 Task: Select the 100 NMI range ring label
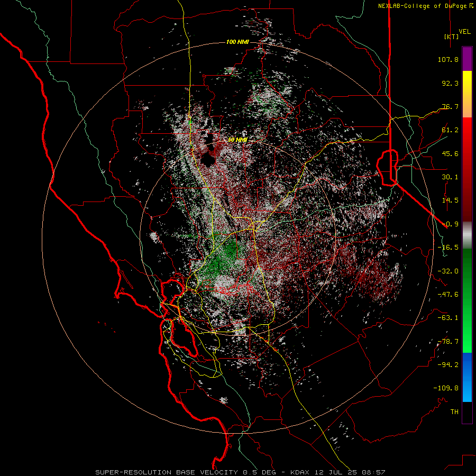pos(237,42)
